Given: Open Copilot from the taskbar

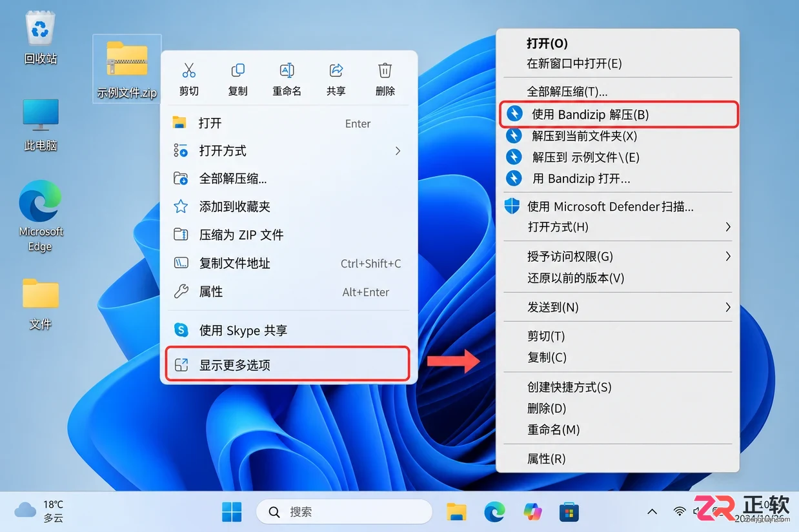Looking at the screenshot, I should click(532, 512).
